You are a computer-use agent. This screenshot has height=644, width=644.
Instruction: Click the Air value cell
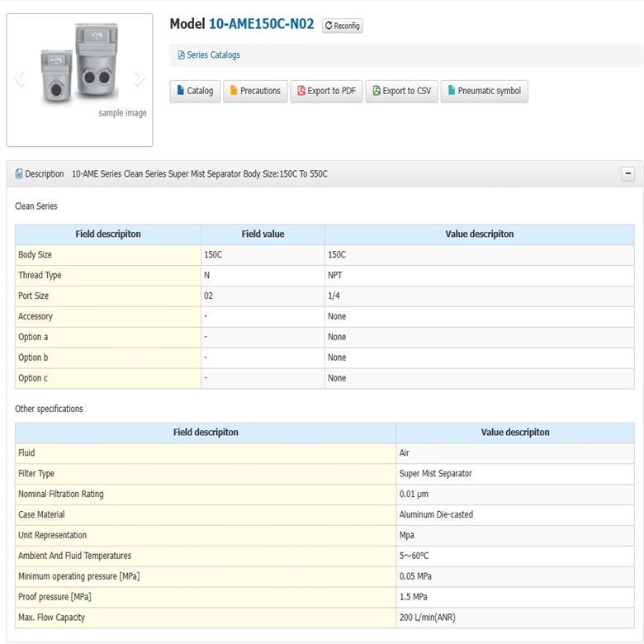[x=515, y=453]
